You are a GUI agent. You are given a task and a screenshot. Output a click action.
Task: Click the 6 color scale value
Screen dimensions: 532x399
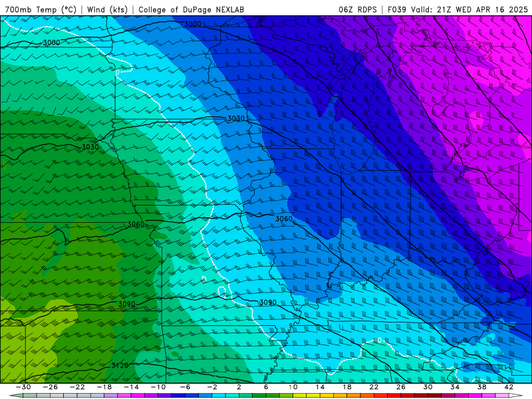(266, 387)
